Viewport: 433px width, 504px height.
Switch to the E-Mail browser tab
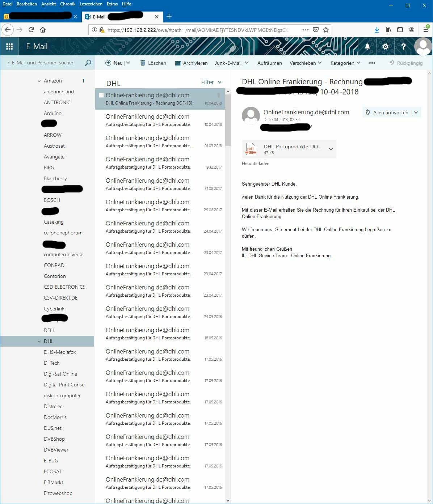pos(122,17)
